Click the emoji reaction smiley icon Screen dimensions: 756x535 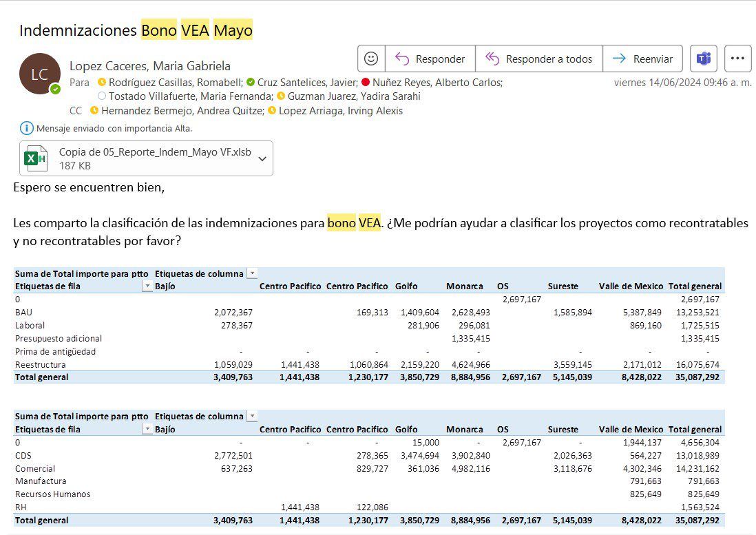pos(371,59)
